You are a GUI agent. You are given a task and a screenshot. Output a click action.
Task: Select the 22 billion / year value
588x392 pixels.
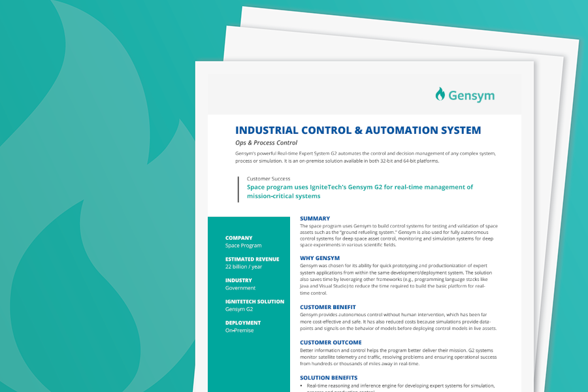pos(244,267)
